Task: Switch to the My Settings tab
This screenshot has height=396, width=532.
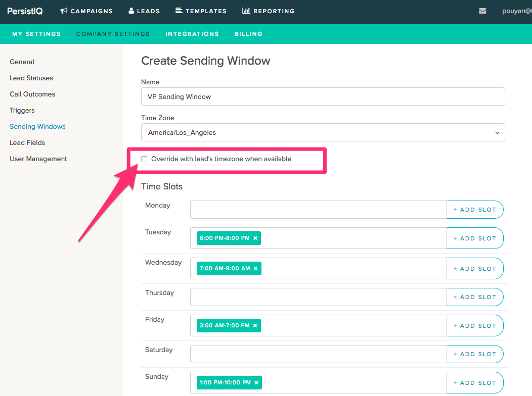Action: [x=36, y=34]
